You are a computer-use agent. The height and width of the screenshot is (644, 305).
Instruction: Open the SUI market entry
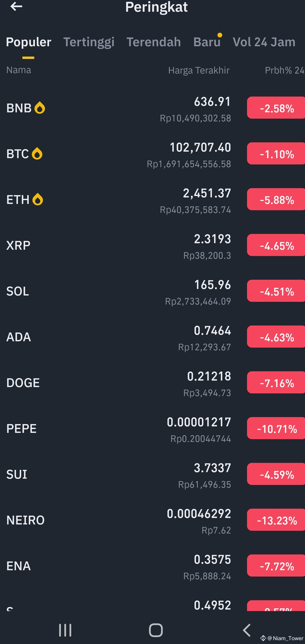pyautogui.click(x=152, y=474)
